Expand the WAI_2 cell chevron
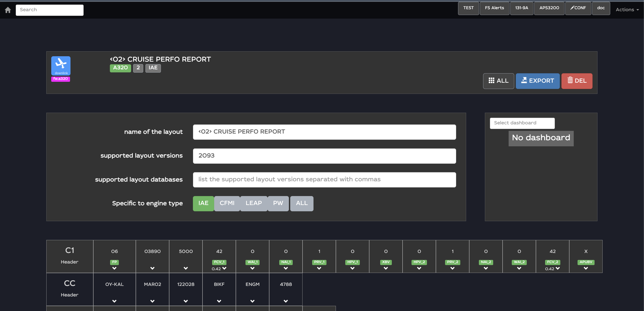The width and height of the screenshot is (644, 311). (519, 268)
